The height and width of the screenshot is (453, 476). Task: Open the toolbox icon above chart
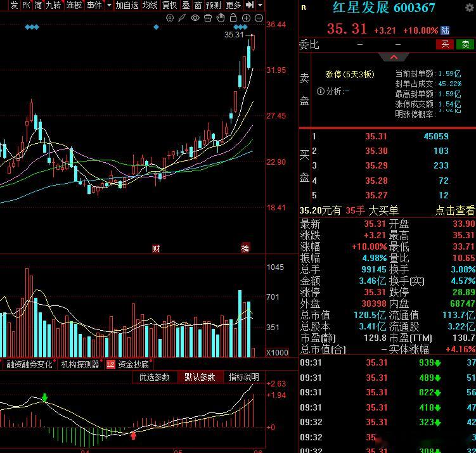(x=208, y=18)
